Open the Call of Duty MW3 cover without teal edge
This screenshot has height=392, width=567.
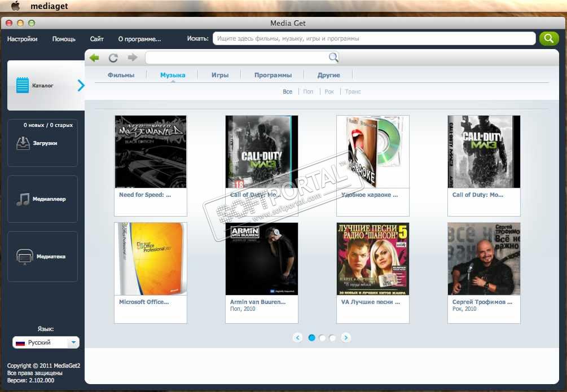(484, 152)
